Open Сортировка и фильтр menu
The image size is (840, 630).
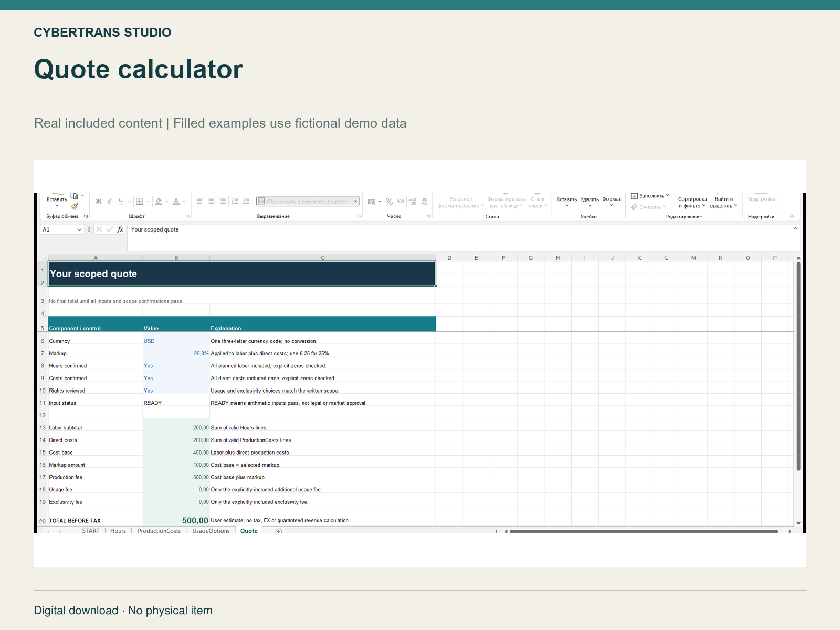pos(692,202)
